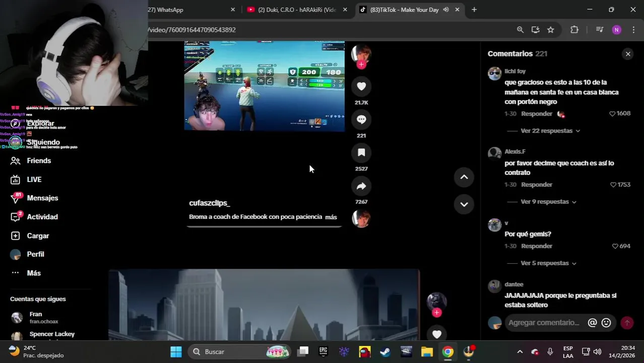Open the cufaszclips_ profile name

pyautogui.click(x=210, y=203)
